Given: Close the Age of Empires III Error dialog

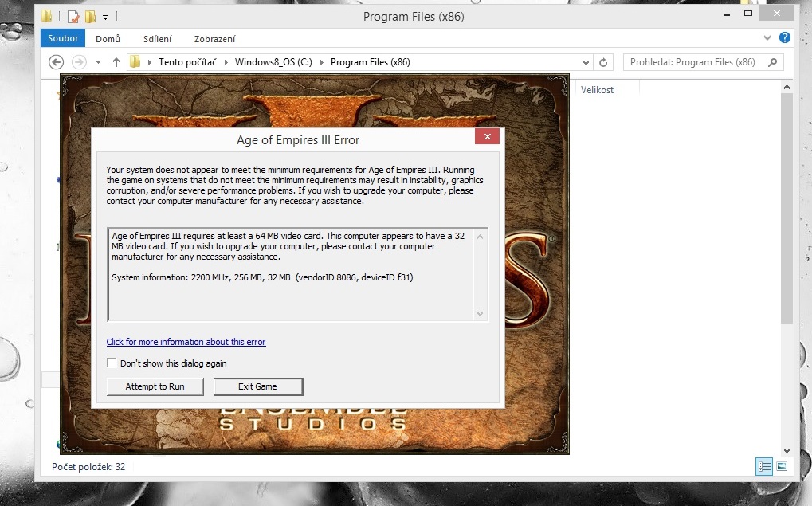Looking at the screenshot, I should pyautogui.click(x=488, y=136).
